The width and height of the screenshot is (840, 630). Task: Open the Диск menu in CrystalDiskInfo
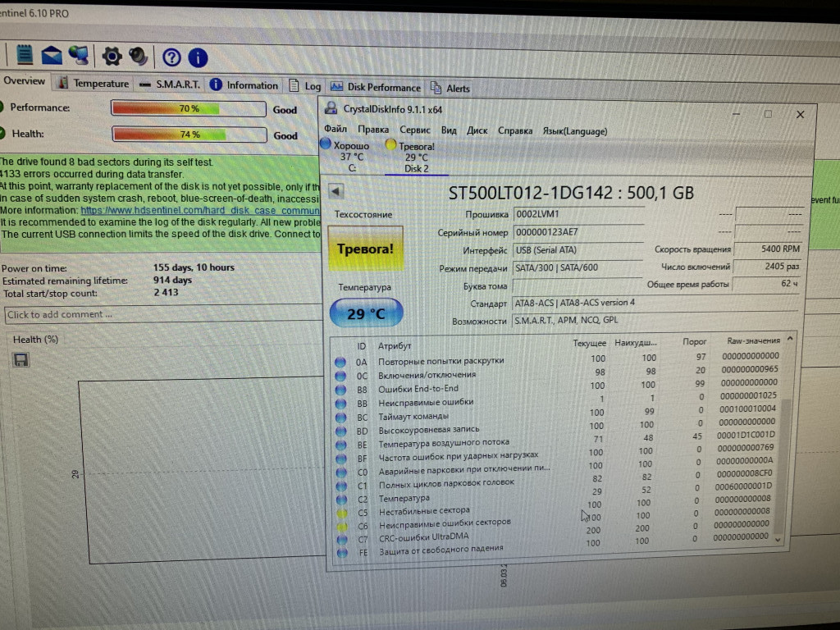coord(477,130)
